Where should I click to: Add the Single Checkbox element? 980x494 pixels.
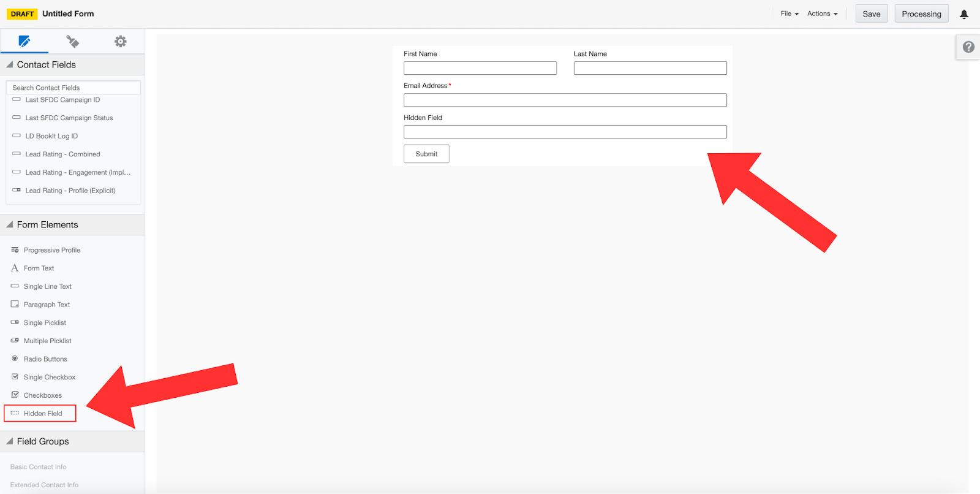(x=49, y=378)
